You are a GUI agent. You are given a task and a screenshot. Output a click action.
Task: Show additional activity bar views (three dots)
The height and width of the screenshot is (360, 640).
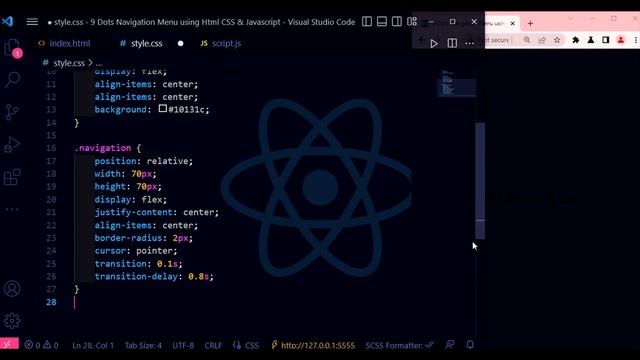click(x=12, y=209)
